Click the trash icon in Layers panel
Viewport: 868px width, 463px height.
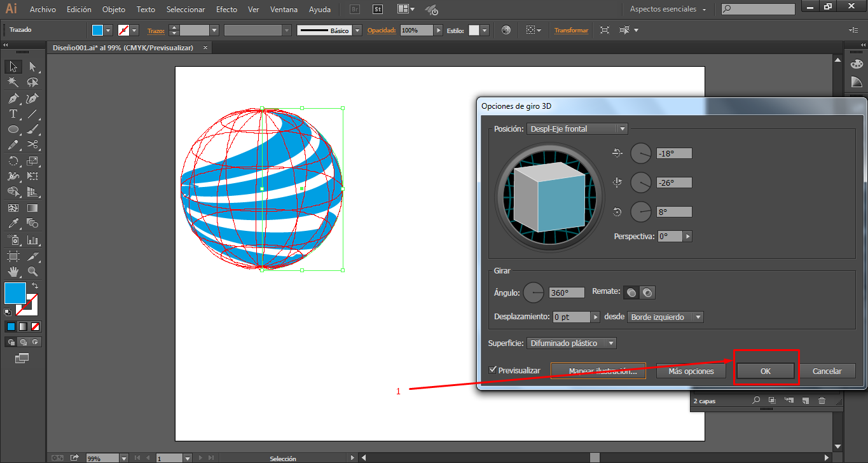point(822,401)
